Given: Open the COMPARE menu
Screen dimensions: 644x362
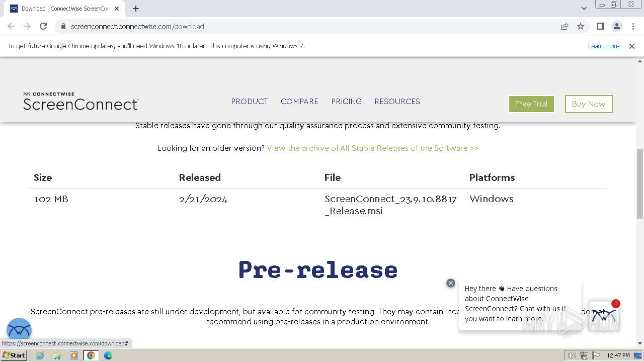Looking at the screenshot, I should click(299, 102).
